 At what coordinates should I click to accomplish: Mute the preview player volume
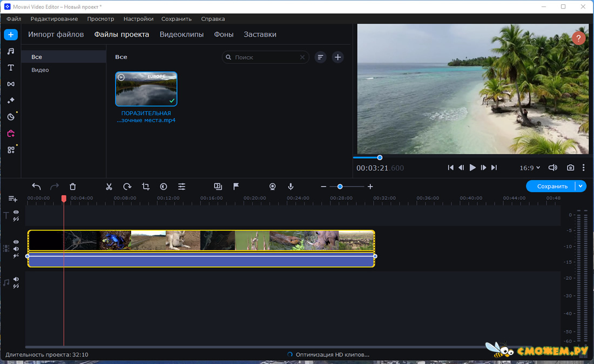click(x=553, y=167)
